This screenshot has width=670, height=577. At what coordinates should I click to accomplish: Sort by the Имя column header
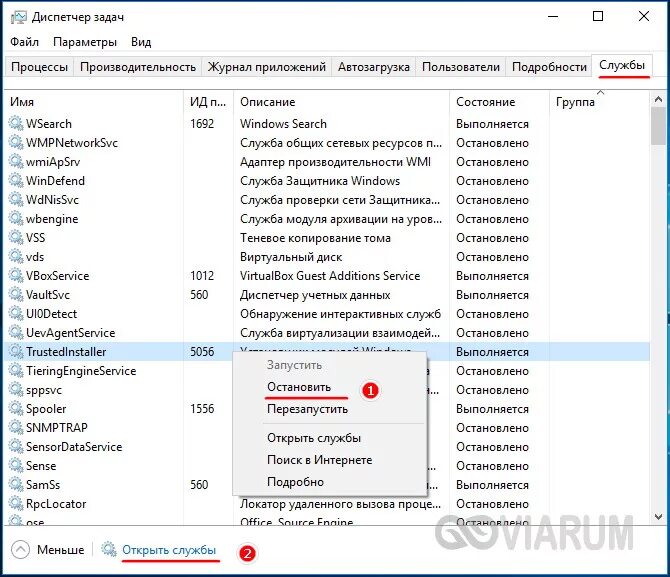(94, 102)
